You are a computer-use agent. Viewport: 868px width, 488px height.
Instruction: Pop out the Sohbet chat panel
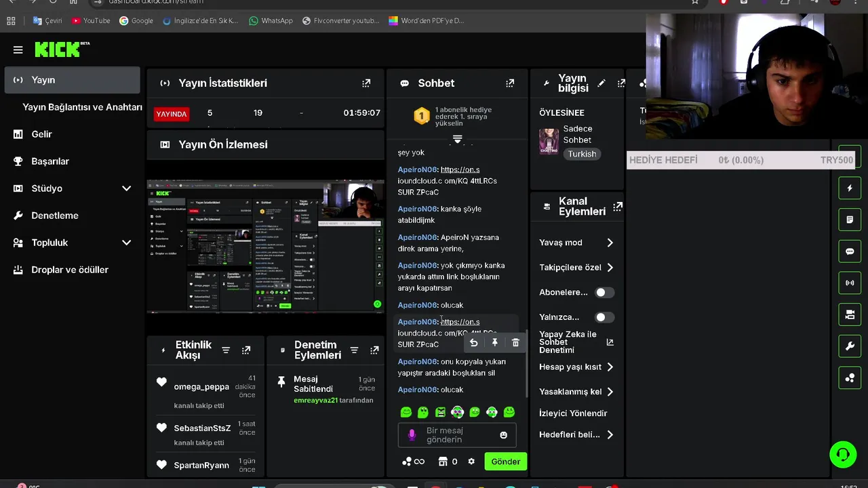coord(510,83)
